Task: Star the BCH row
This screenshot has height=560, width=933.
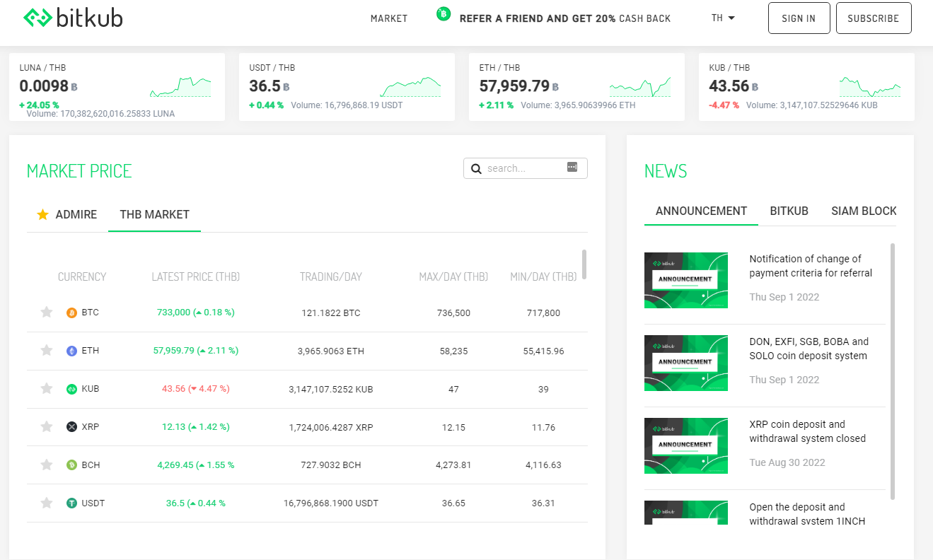Action: (x=47, y=465)
